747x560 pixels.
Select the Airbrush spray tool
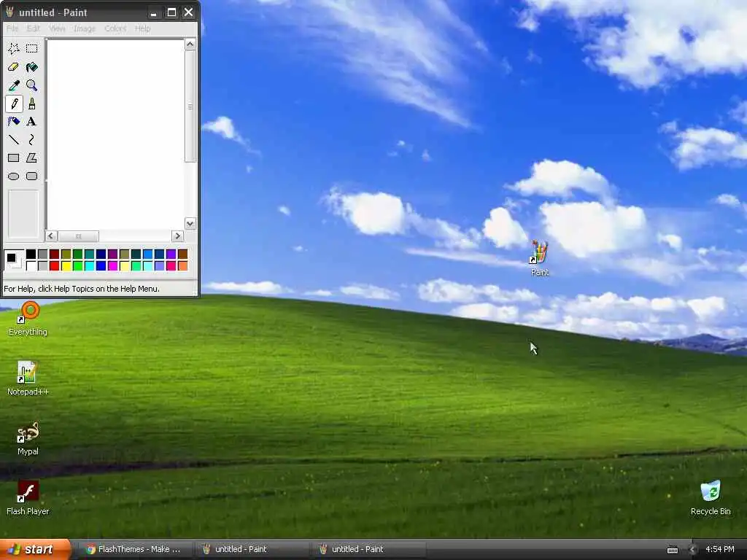coord(14,122)
